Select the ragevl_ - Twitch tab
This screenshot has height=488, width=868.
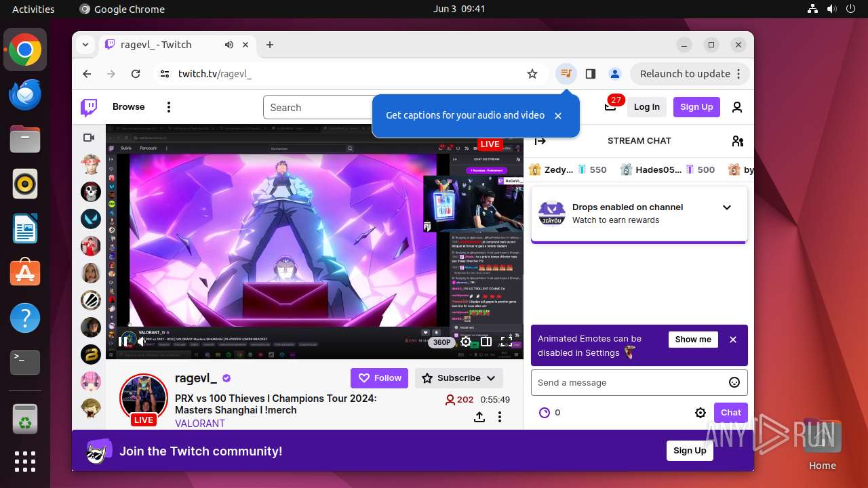[178, 45]
